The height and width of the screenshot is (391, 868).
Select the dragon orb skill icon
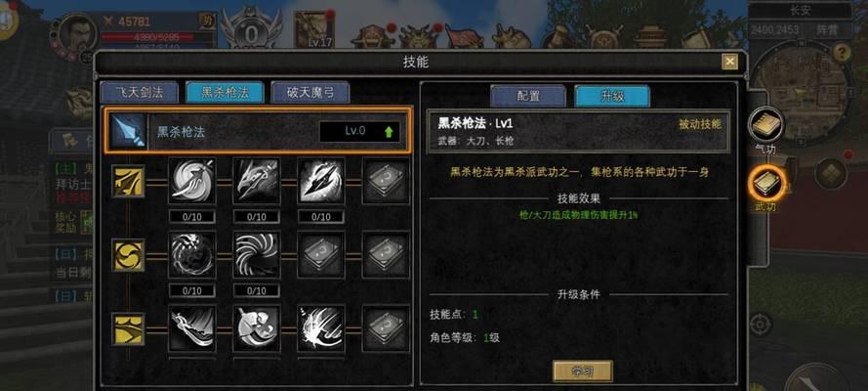tap(192, 255)
